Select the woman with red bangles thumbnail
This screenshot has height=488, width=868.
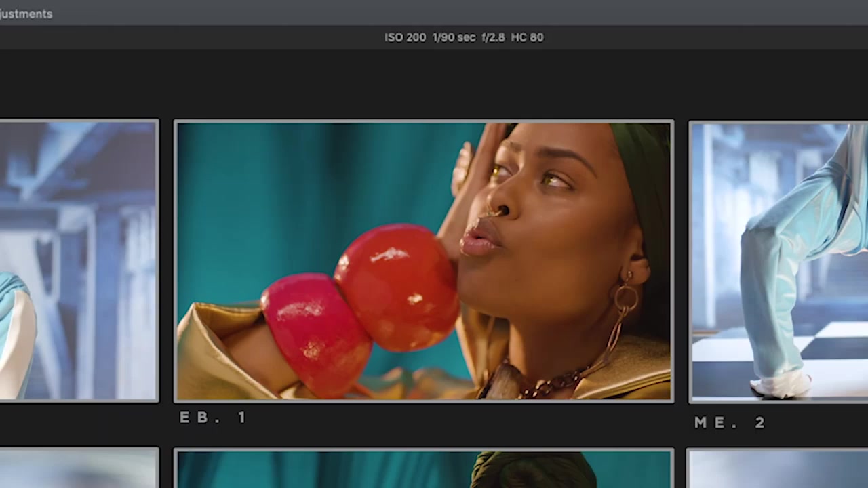coord(424,262)
